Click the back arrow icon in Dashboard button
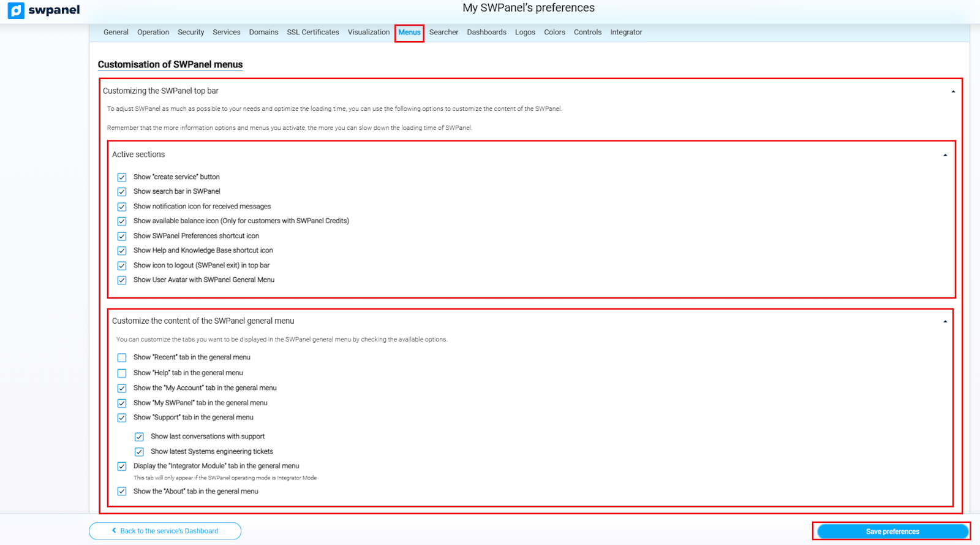980x545 pixels. click(x=114, y=531)
